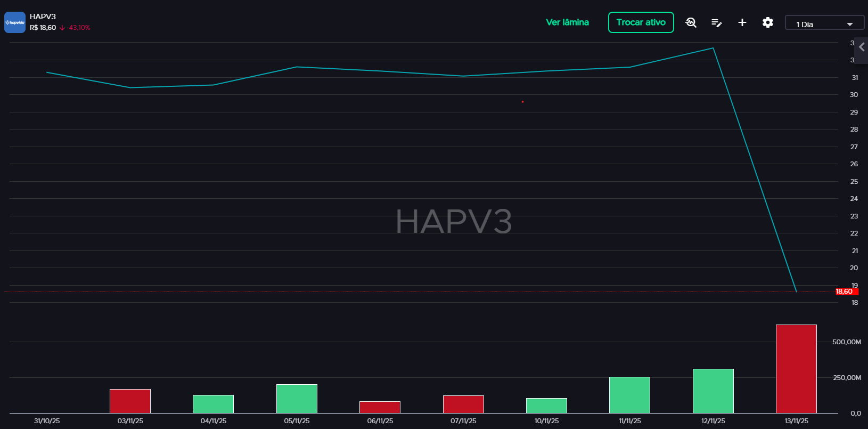Click the plus icon to add an indicator

(742, 22)
